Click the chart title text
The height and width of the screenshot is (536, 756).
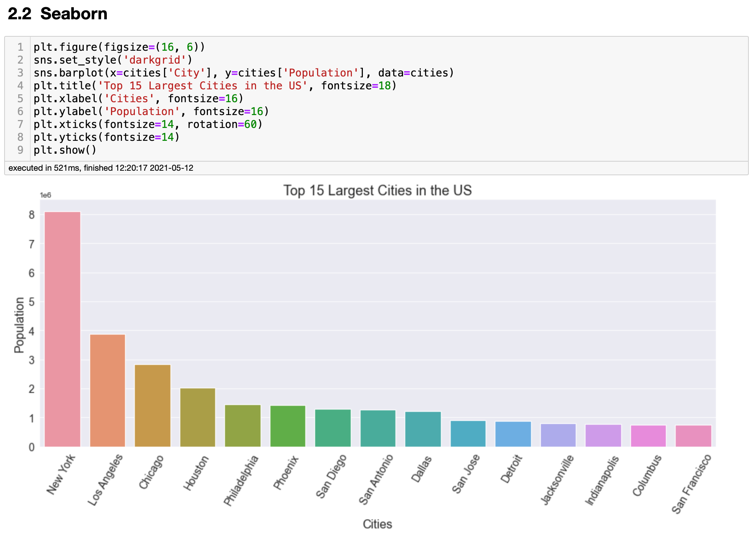point(377,190)
